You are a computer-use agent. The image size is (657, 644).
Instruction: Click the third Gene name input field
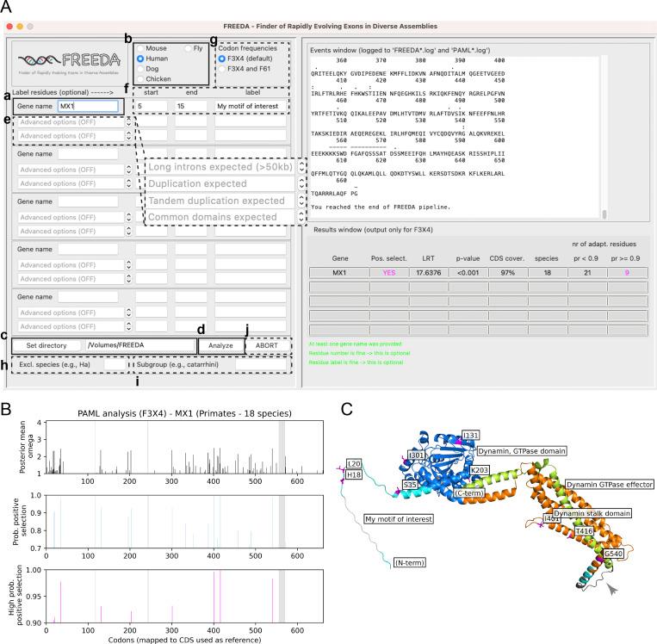pyautogui.click(x=88, y=201)
